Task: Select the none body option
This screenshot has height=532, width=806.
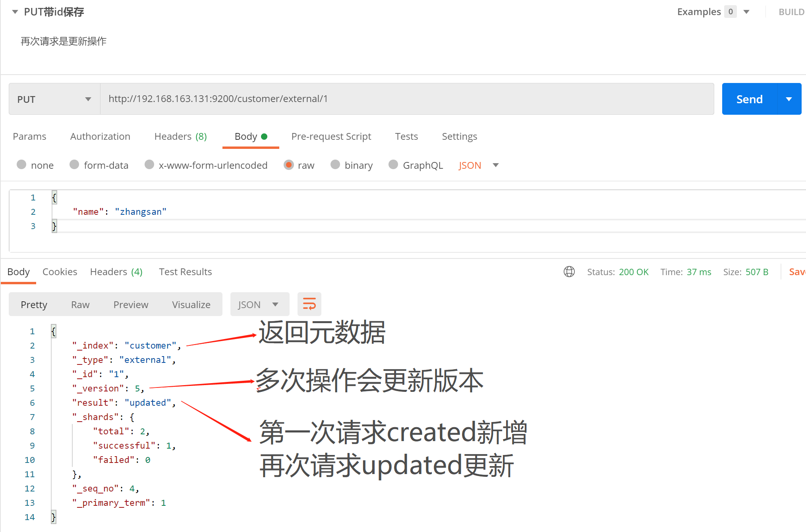Action: click(x=21, y=165)
